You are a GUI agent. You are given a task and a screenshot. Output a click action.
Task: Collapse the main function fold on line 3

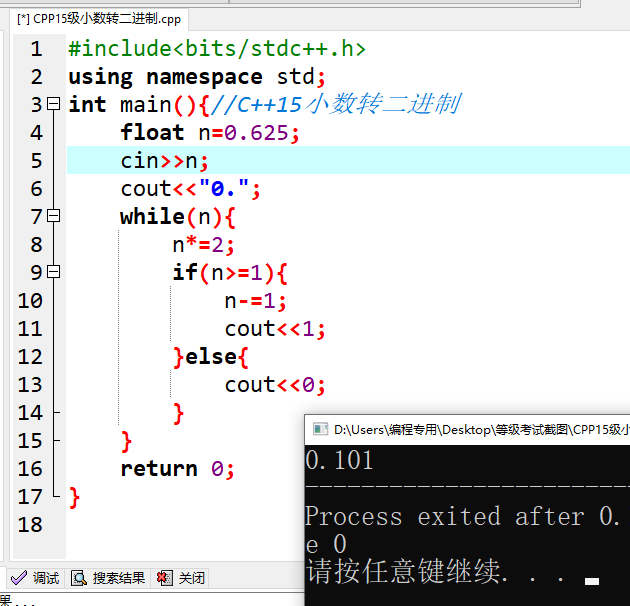(x=53, y=104)
